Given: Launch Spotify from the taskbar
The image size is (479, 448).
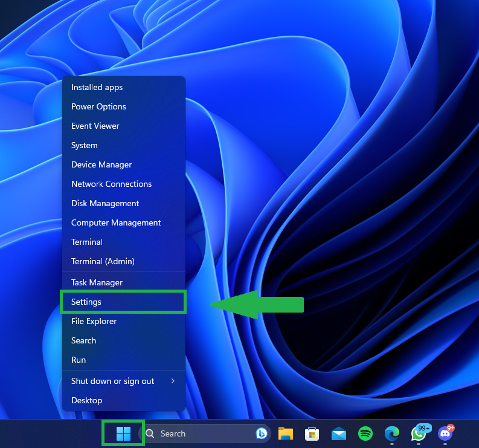Looking at the screenshot, I should click(365, 433).
